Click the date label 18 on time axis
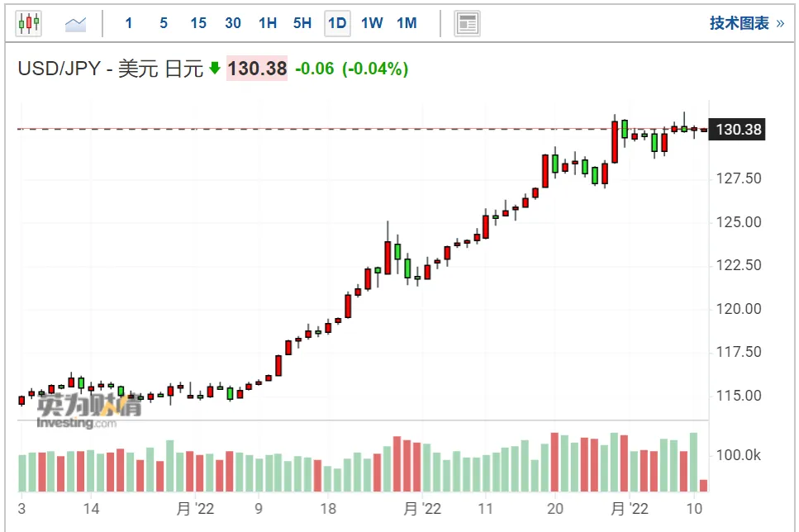This screenshot has width=799, height=532. click(x=328, y=509)
